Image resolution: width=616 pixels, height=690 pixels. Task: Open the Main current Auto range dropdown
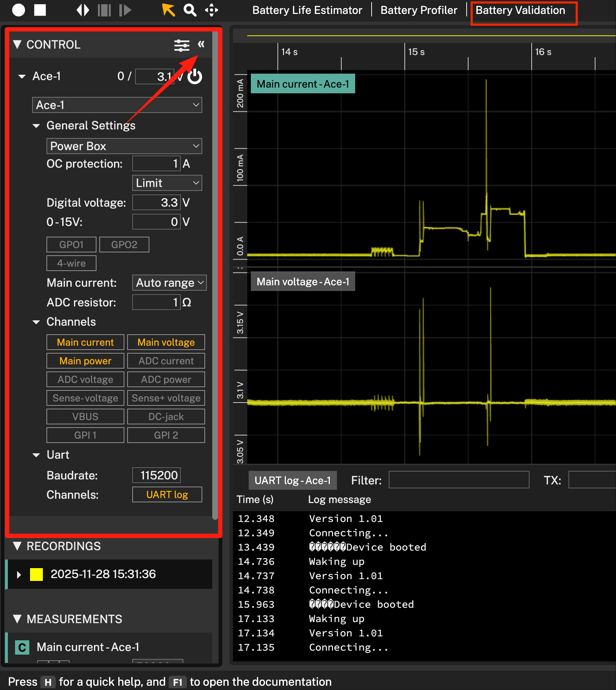pyautogui.click(x=169, y=283)
